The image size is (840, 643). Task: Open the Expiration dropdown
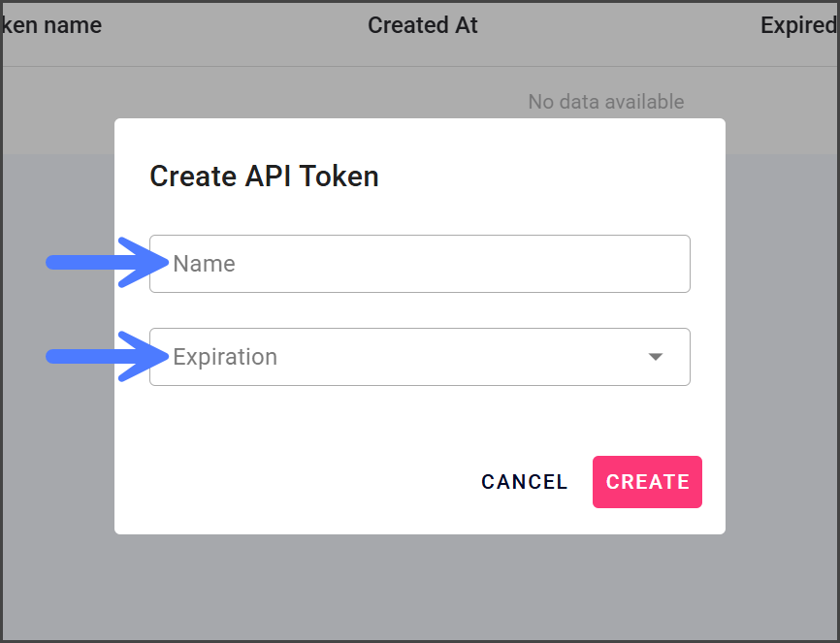(419, 357)
